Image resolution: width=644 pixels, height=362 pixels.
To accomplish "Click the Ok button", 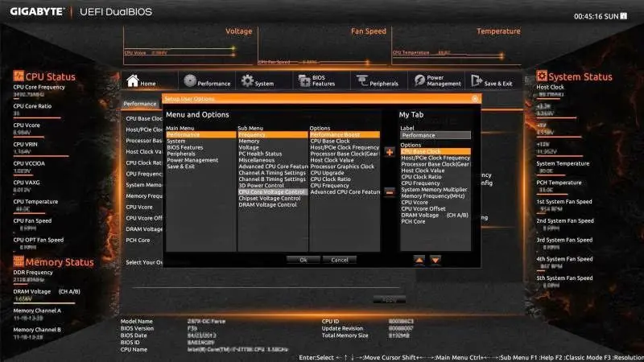I will (x=303, y=260).
